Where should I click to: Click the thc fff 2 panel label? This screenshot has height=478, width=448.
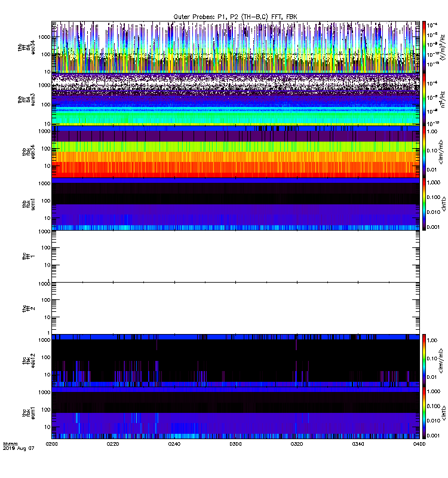tap(29, 308)
